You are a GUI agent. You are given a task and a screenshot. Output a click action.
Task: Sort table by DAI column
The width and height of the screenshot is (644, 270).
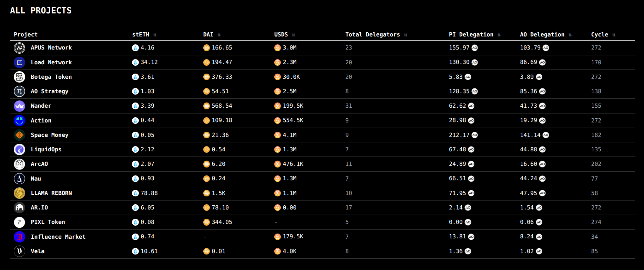coord(219,35)
